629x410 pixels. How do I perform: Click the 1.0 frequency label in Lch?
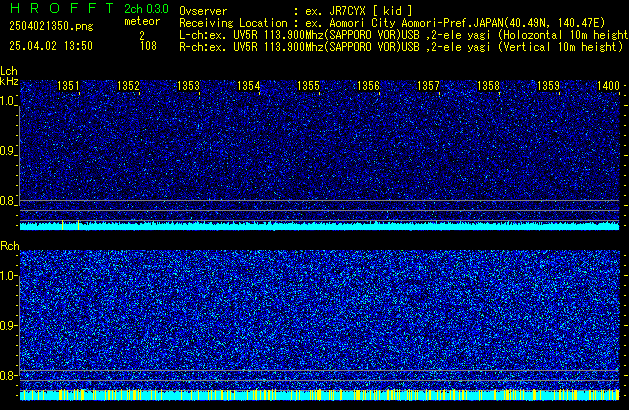point(7,101)
